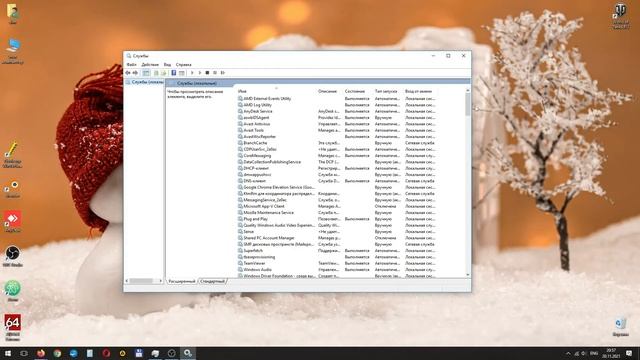This screenshot has width=640, height=360.
Task: Click the Forward arrow toolbar icon
Action: click(135, 73)
